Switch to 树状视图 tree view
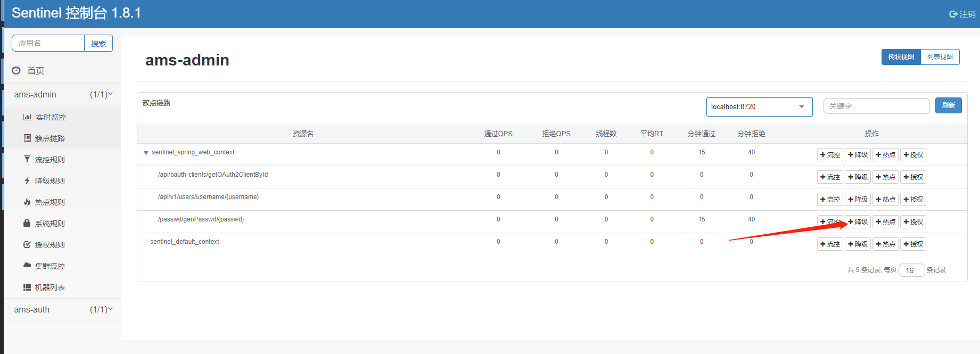 [x=901, y=57]
